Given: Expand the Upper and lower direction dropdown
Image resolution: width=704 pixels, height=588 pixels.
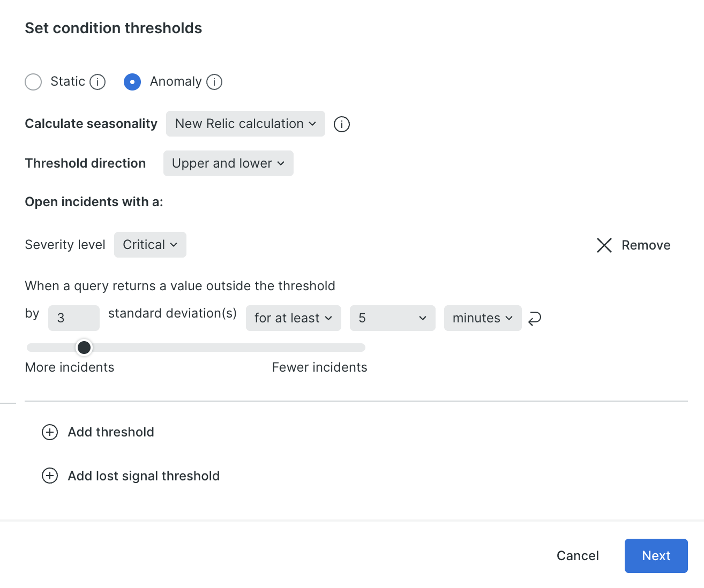Looking at the screenshot, I should [228, 163].
